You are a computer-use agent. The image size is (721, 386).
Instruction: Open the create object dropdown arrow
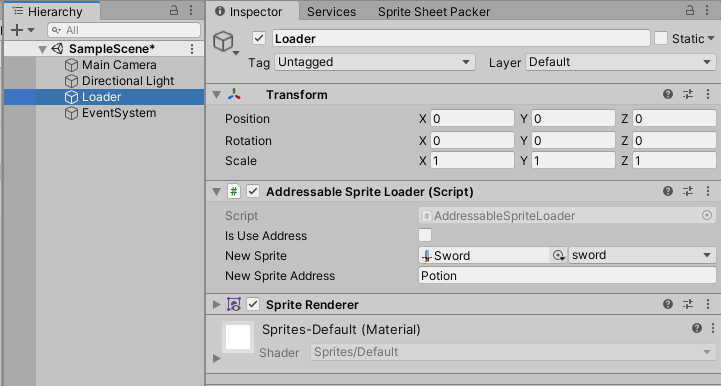31,30
